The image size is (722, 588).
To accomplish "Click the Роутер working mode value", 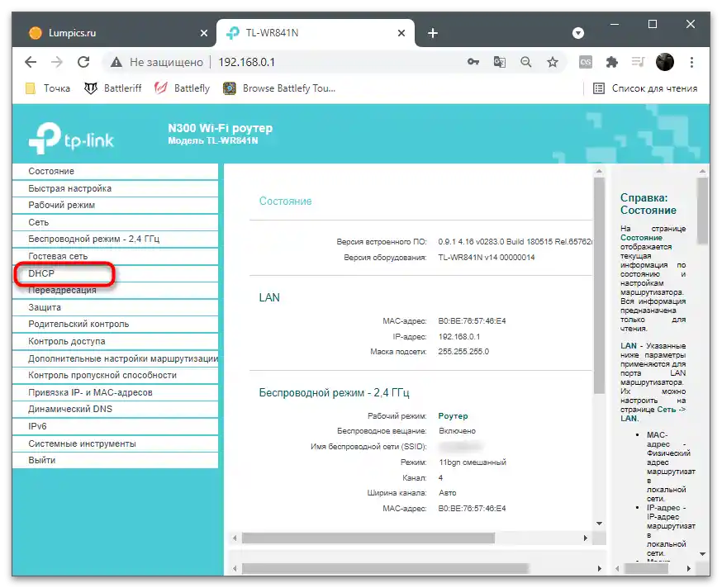I will pos(453,415).
